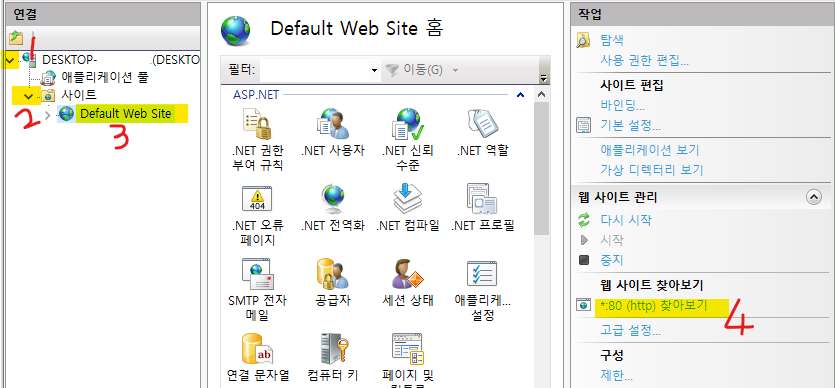Screen dimensions: 835x388
Task: Open the 이동(G) dropdown arrow
Action: click(455, 70)
